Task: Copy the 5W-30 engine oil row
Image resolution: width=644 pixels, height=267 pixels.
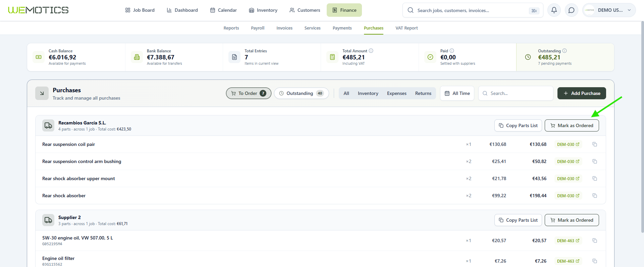Action: click(595, 241)
